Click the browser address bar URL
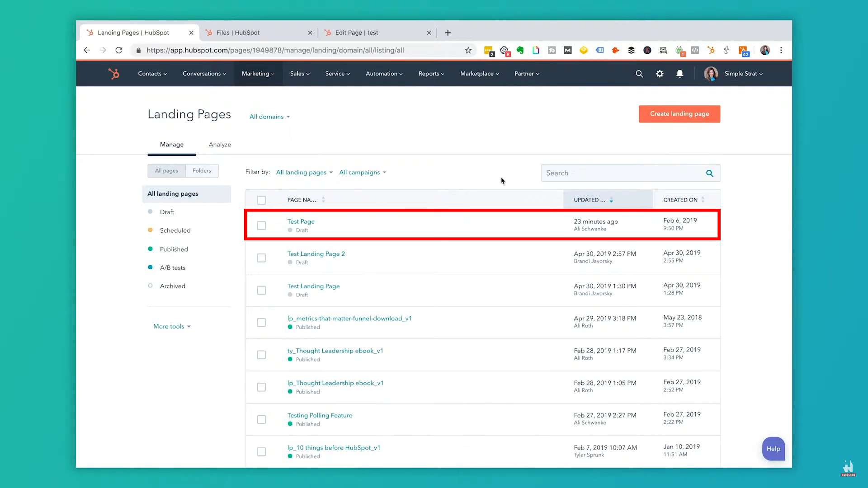Viewport: 868px width, 488px height. (275, 50)
